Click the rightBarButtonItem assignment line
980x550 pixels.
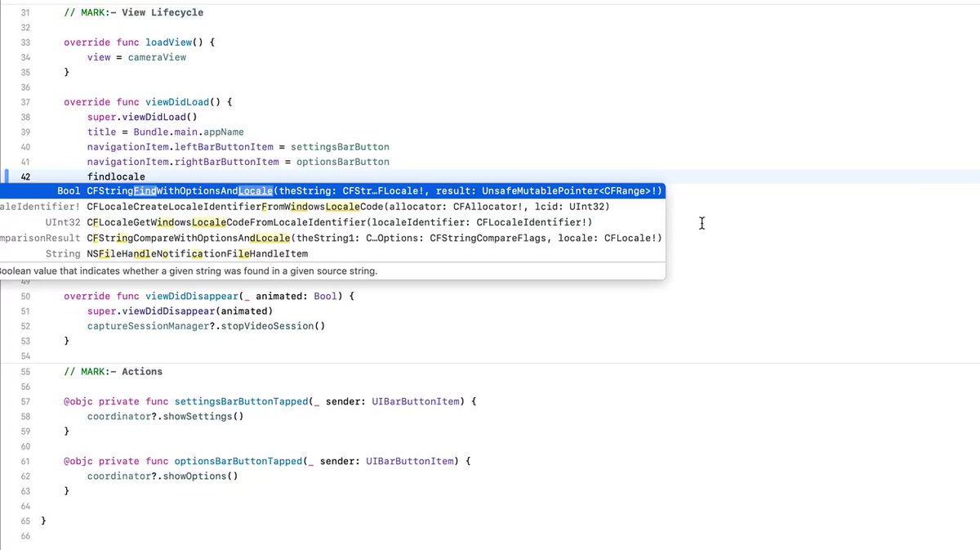pyautogui.click(x=238, y=162)
